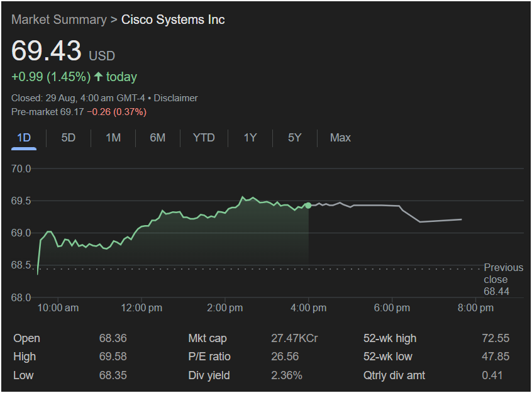
Task: Open the Max range tab
Action: coord(340,138)
